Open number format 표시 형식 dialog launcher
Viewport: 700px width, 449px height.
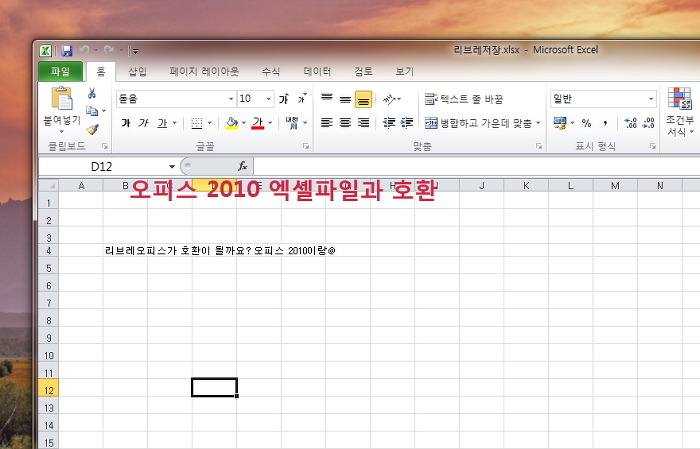coord(653,146)
